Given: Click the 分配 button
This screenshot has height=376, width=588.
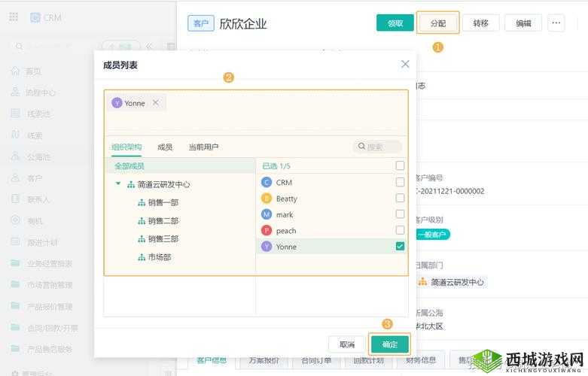Looking at the screenshot, I should (437, 23).
